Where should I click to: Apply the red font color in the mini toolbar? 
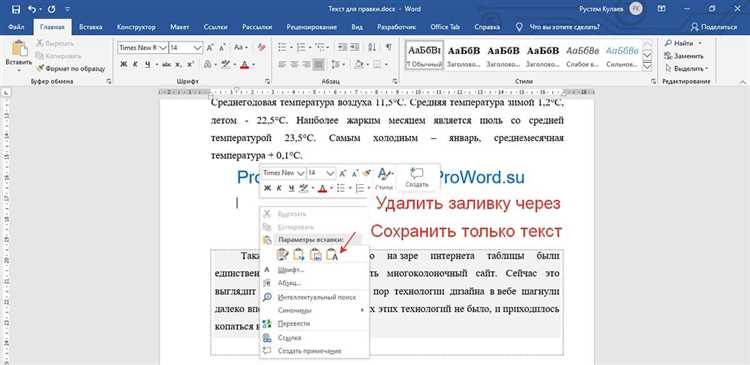(322, 188)
